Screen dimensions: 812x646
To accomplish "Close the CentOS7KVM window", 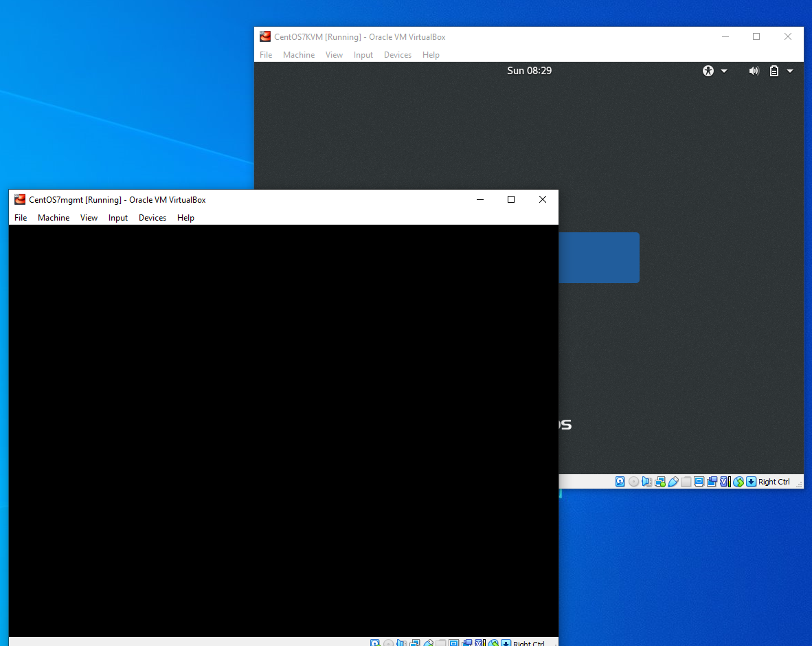I will (x=788, y=37).
